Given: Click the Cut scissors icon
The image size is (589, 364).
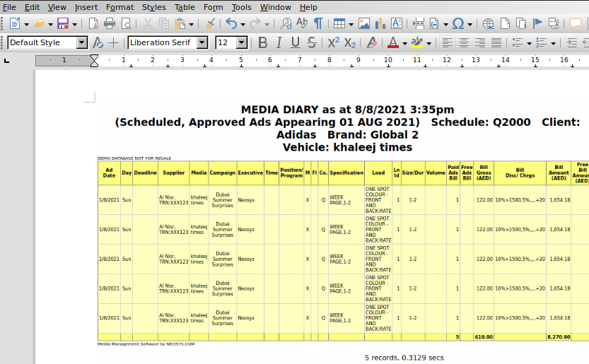Looking at the screenshot, I should click(x=148, y=23).
